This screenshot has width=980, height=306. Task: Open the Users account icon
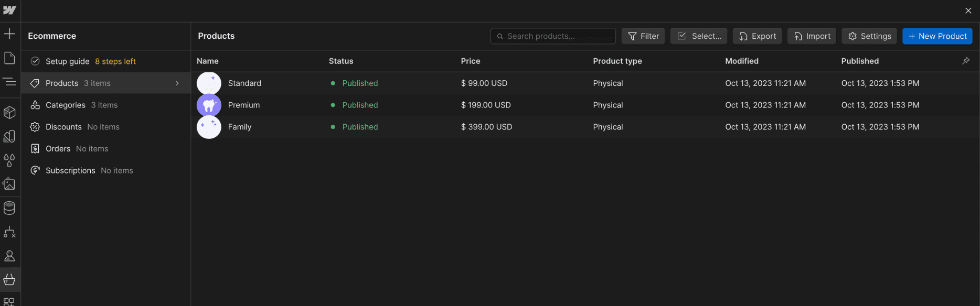pyautogui.click(x=9, y=256)
